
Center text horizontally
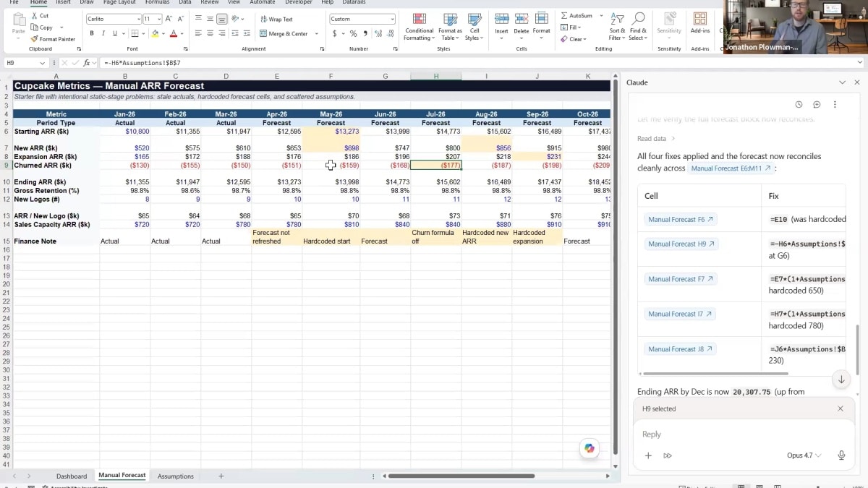click(210, 33)
